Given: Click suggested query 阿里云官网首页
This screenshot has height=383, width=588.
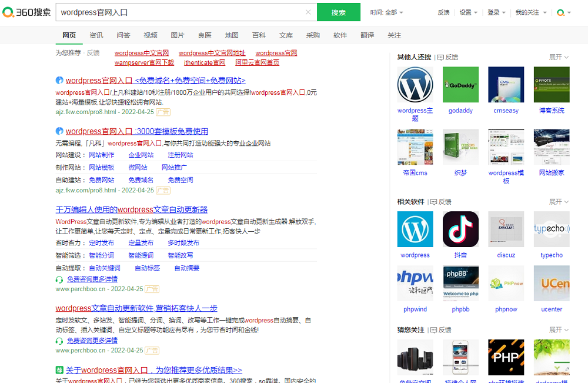Looking at the screenshot, I should pos(258,62).
